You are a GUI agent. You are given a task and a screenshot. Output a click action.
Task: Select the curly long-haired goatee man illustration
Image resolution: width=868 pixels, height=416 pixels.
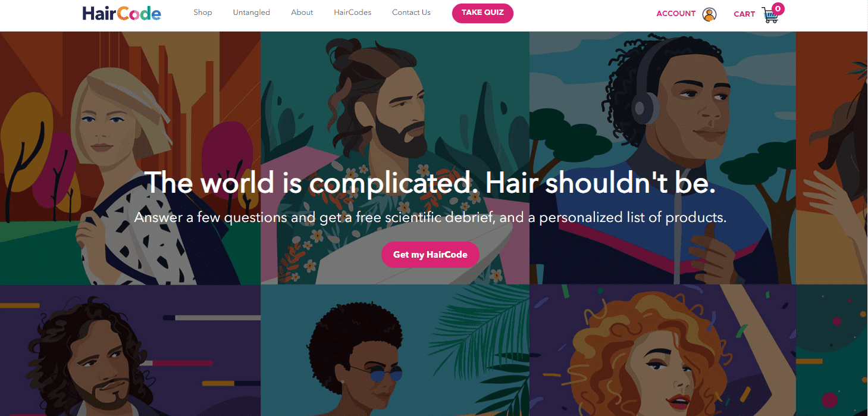click(130, 350)
